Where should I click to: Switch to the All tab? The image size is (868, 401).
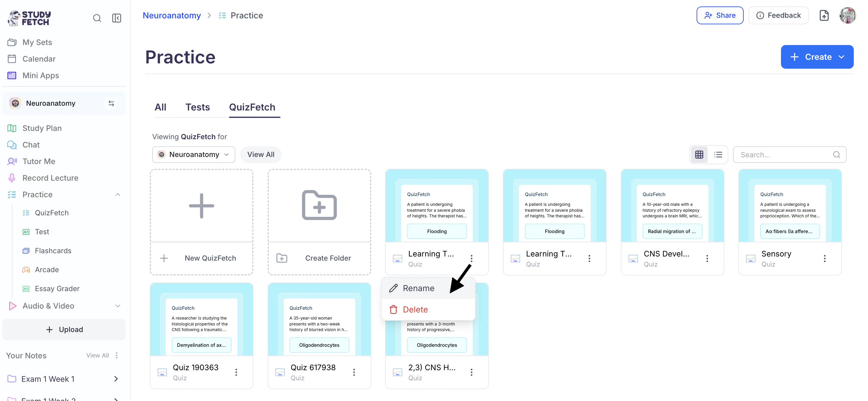(x=160, y=107)
